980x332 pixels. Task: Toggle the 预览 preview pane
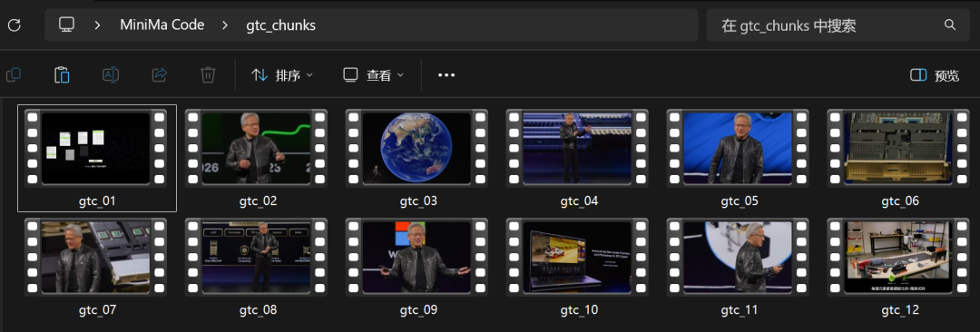[x=935, y=75]
